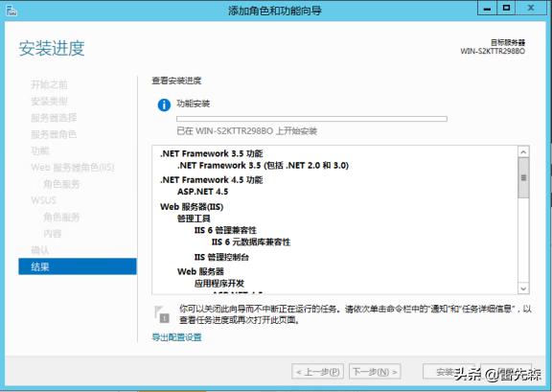Select the 开始之前 step

[49, 85]
